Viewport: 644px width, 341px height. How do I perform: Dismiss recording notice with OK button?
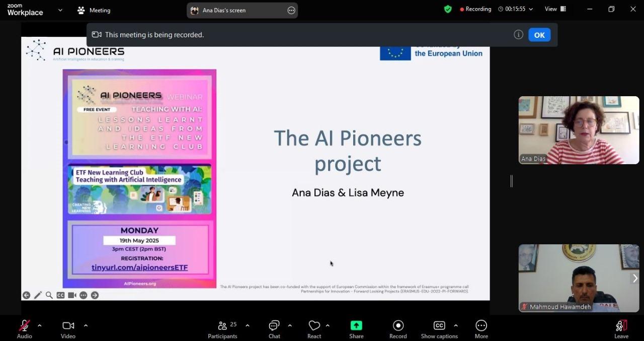(x=539, y=35)
